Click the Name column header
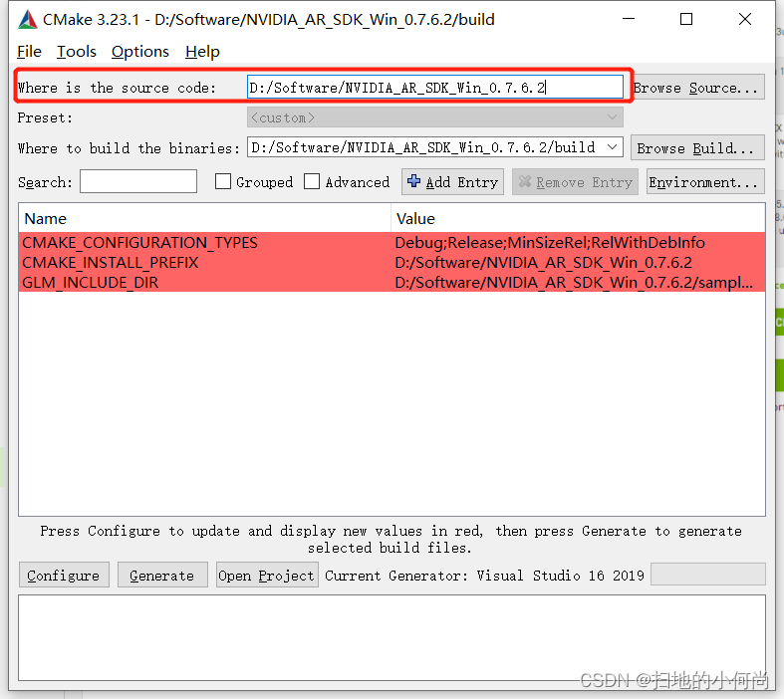The width and height of the screenshot is (784, 699). (205, 218)
